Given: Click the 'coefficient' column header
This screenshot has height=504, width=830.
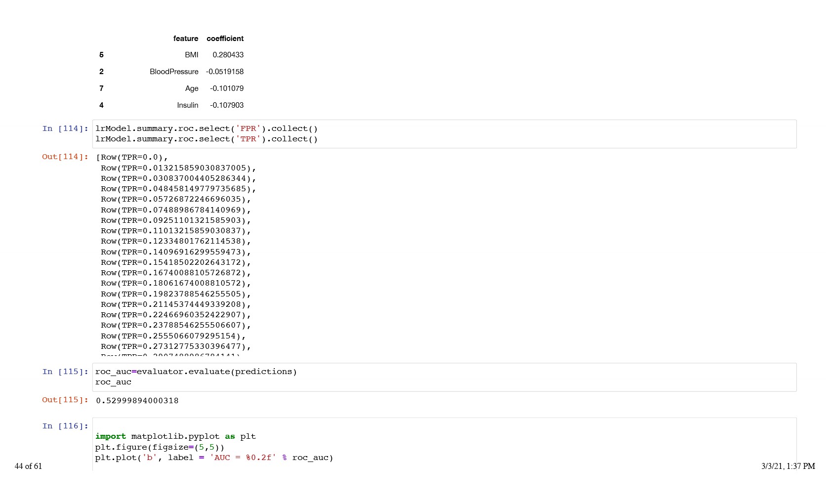Looking at the screenshot, I should point(225,39).
